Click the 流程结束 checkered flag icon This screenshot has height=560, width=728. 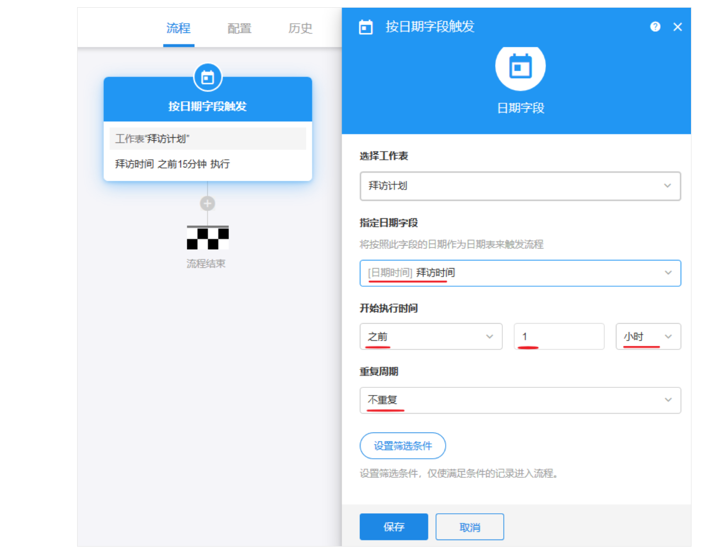(x=208, y=238)
